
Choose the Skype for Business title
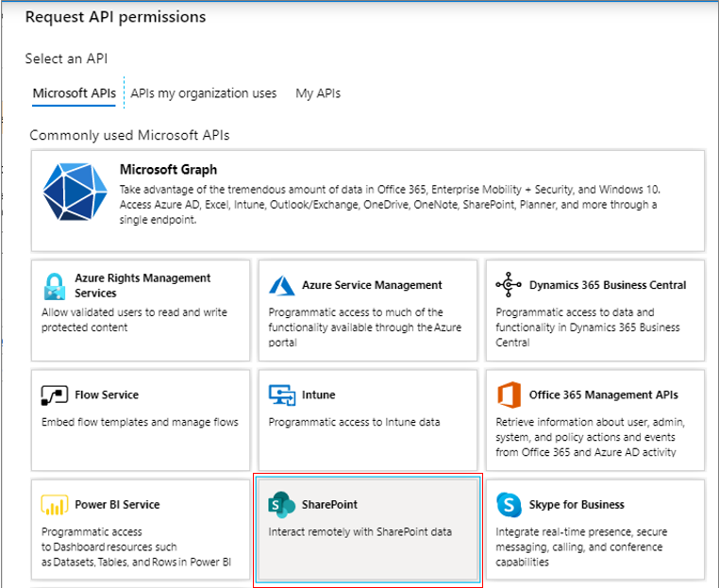tap(577, 505)
